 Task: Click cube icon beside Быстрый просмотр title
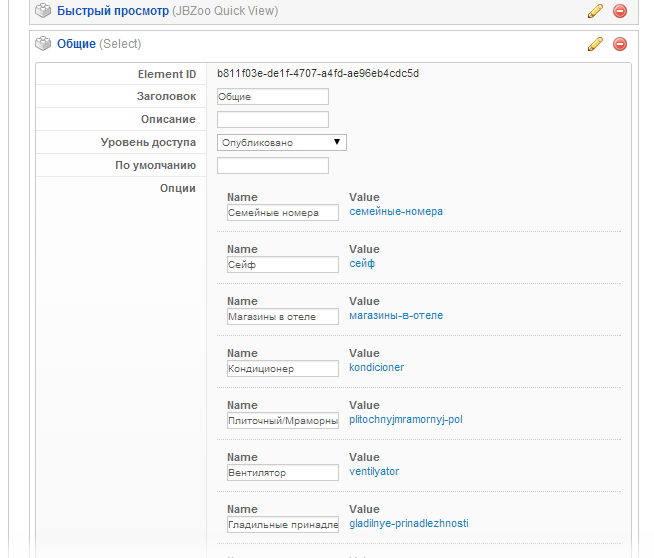coord(43,11)
